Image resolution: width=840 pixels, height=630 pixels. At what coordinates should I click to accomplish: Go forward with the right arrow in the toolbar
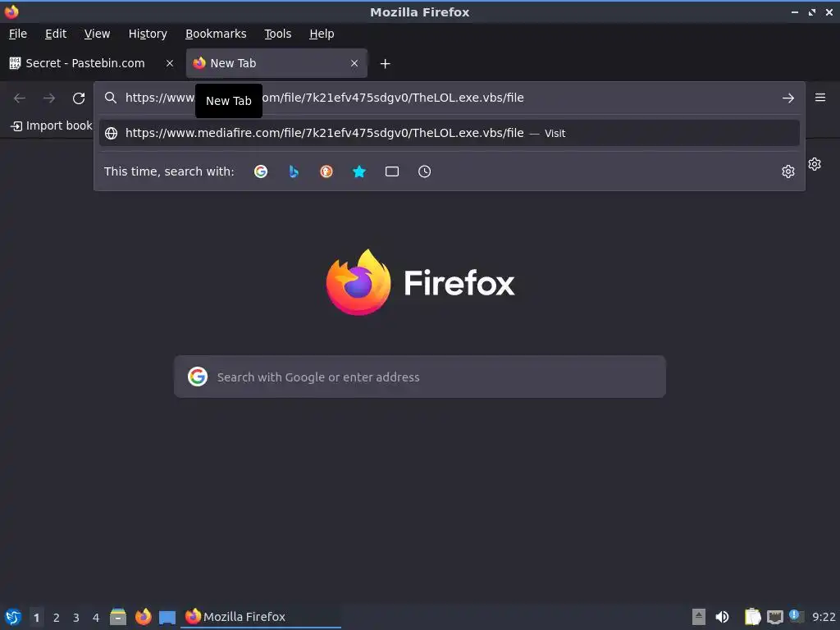tap(49, 98)
